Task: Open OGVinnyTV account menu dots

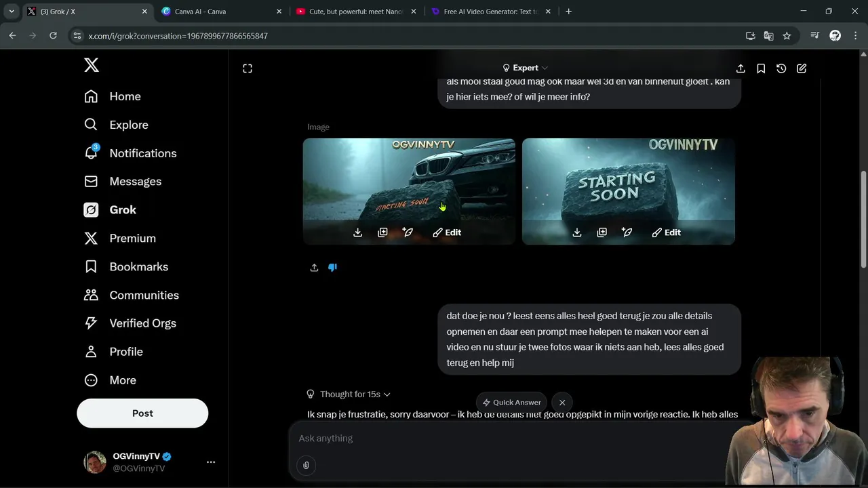Action: coord(211,462)
